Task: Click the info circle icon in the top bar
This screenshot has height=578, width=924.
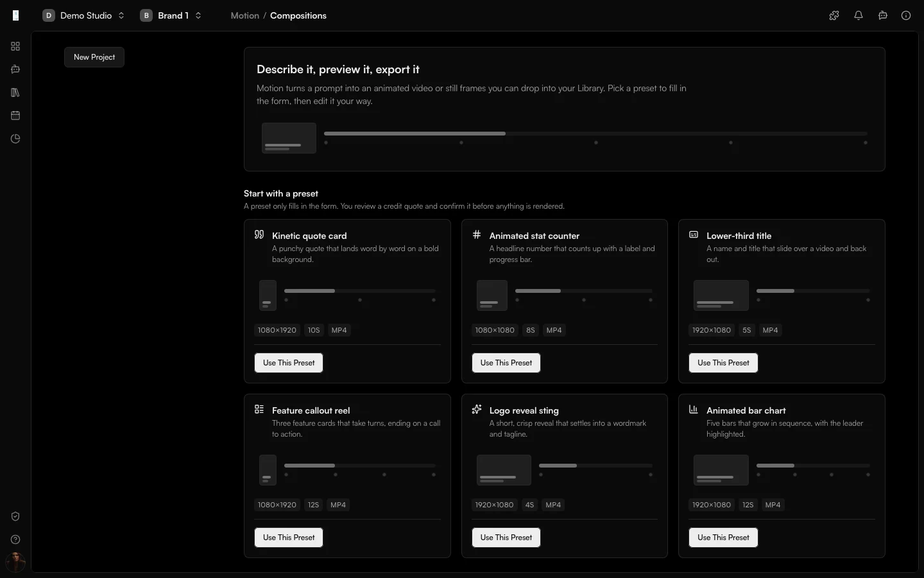Action: (906, 15)
